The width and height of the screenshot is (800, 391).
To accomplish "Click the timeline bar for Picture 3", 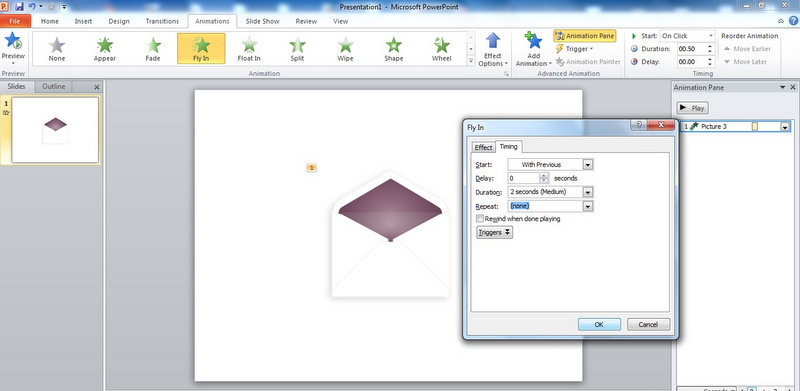I will click(755, 127).
